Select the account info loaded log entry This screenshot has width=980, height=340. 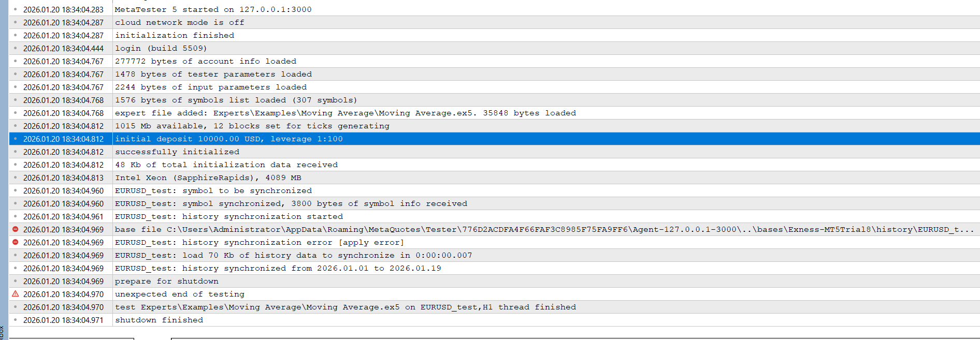[206, 61]
